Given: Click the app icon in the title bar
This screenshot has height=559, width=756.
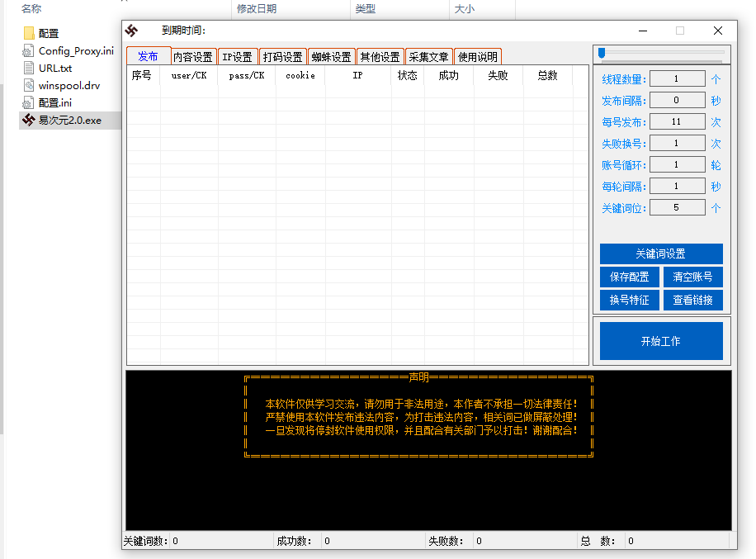Looking at the screenshot, I should tap(131, 31).
